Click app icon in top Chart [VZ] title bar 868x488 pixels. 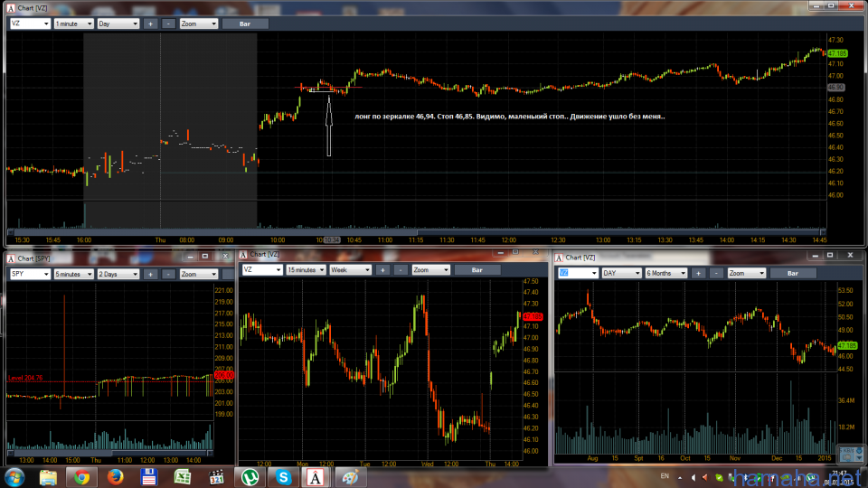11,8
